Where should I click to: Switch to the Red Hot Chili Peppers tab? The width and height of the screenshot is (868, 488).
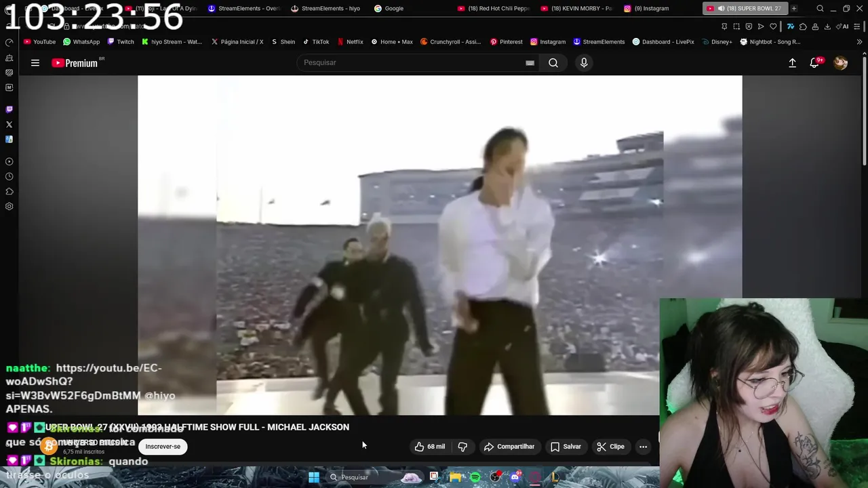point(493,9)
